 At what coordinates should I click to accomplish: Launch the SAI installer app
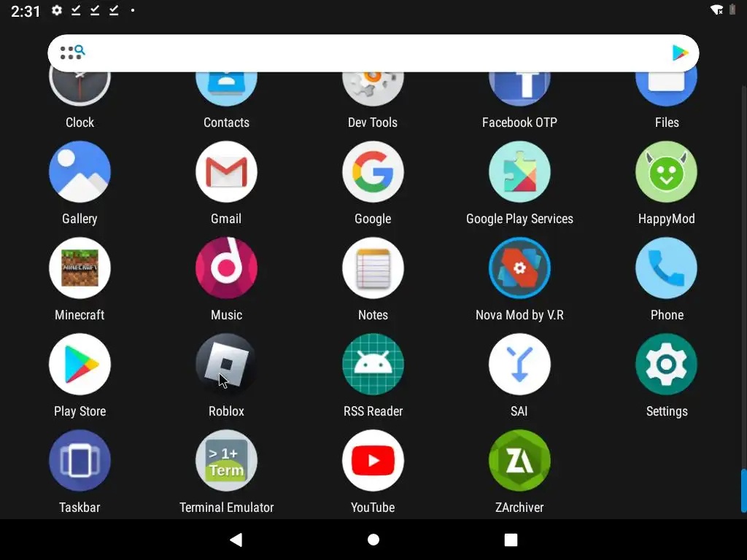coord(519,365)
